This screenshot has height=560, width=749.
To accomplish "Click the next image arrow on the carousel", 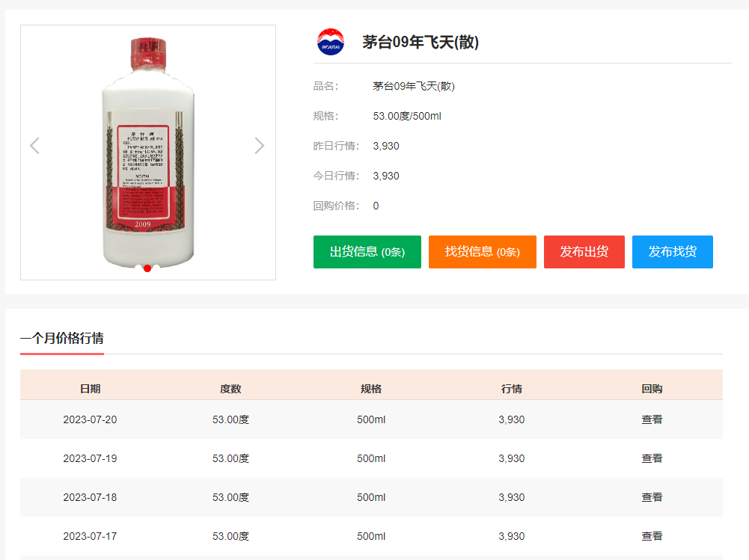I will coord(259,146).
